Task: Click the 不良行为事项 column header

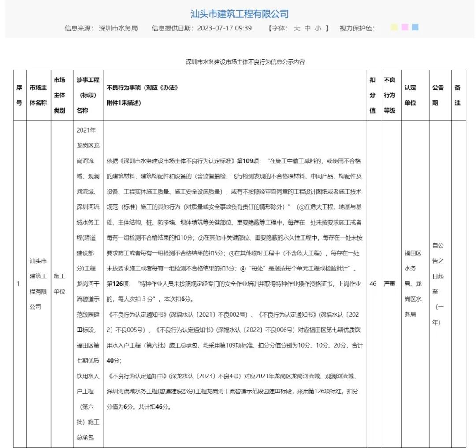Action: [x=235, y=95]
